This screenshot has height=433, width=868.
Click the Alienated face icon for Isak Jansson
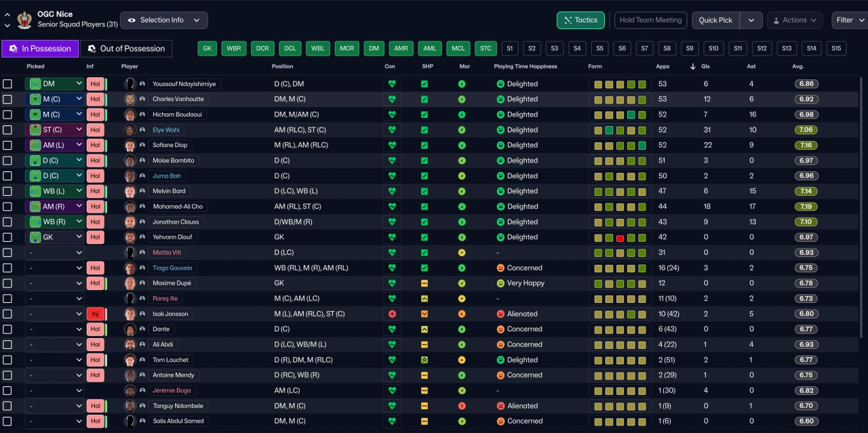click(500, 314)
